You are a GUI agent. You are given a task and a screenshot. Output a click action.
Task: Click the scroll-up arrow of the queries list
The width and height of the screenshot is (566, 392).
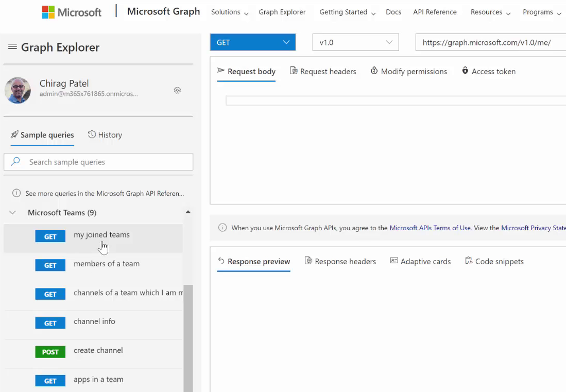188,212
